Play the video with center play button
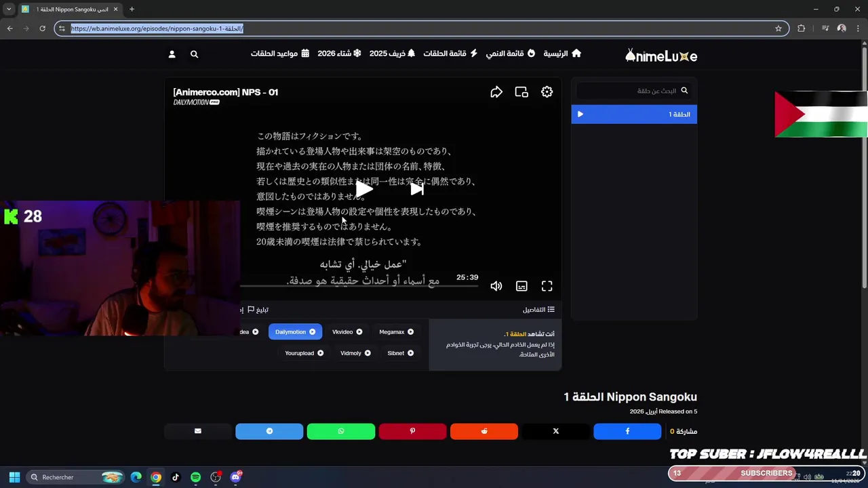868x488 pixels. 363,189
